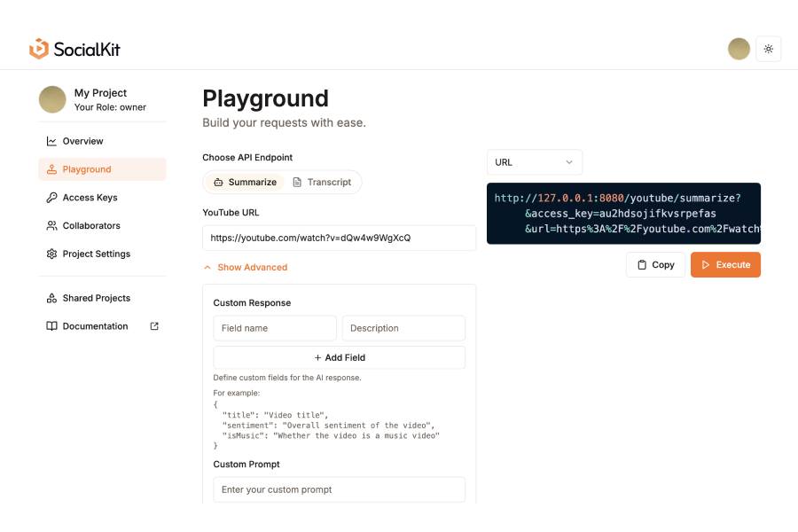The image size is (798, 532).
Task: Open the URL format dropdown
Action: (x=535, y=162)
